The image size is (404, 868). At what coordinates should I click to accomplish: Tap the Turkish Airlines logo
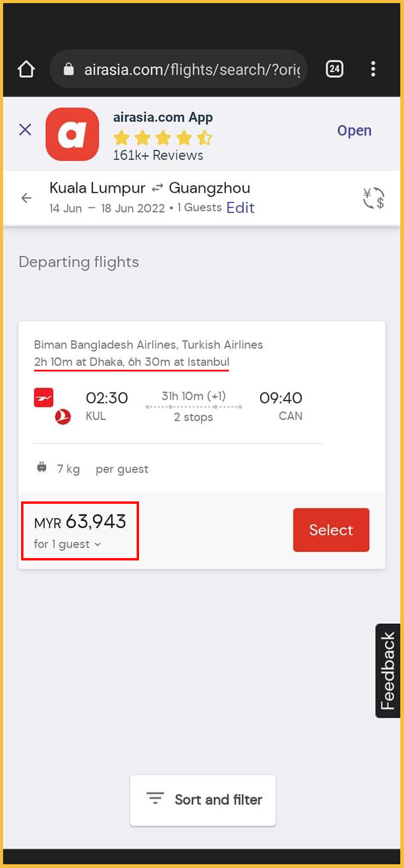pyautogui.click(x=63, y=416)
